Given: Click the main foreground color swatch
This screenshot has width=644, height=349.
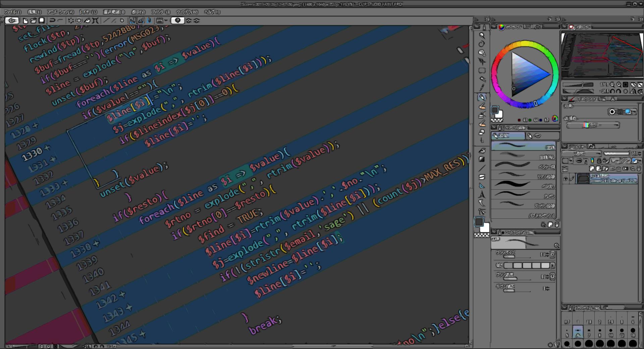Looking at the screenshot, I should pos(479,221).
